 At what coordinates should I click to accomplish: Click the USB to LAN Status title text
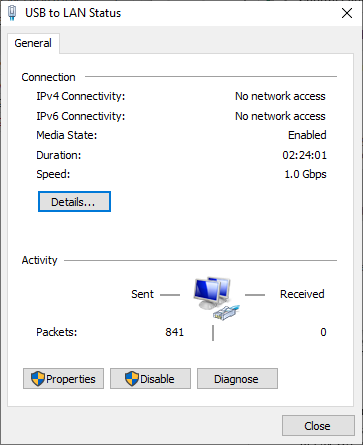tap(73, 13)
